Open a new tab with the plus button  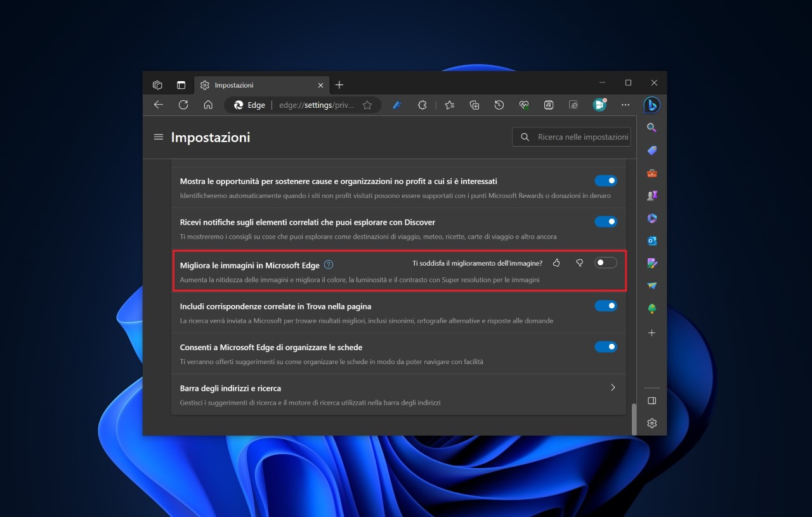[x=339, y=85]
